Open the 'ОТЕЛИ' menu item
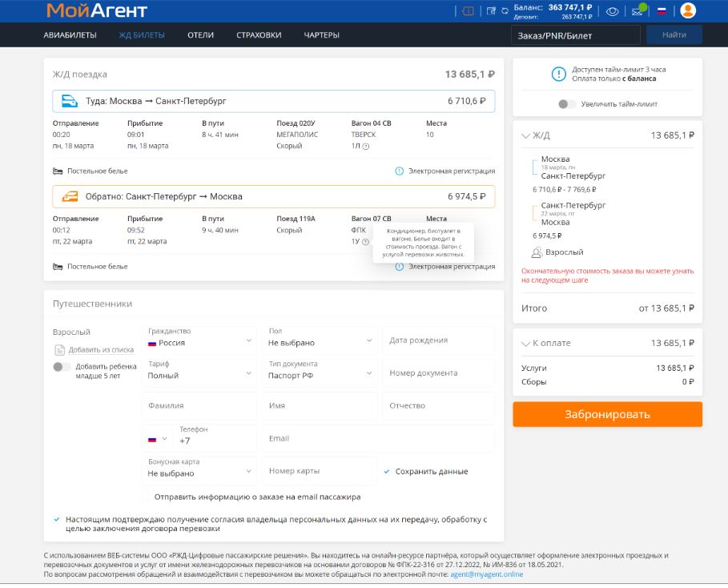 click(x=200, y=35)
